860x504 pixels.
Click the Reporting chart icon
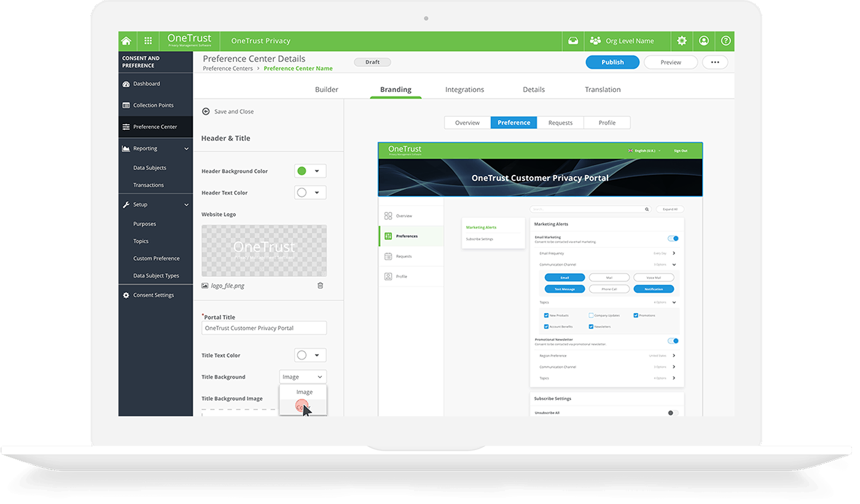click(x=126, y=149)
